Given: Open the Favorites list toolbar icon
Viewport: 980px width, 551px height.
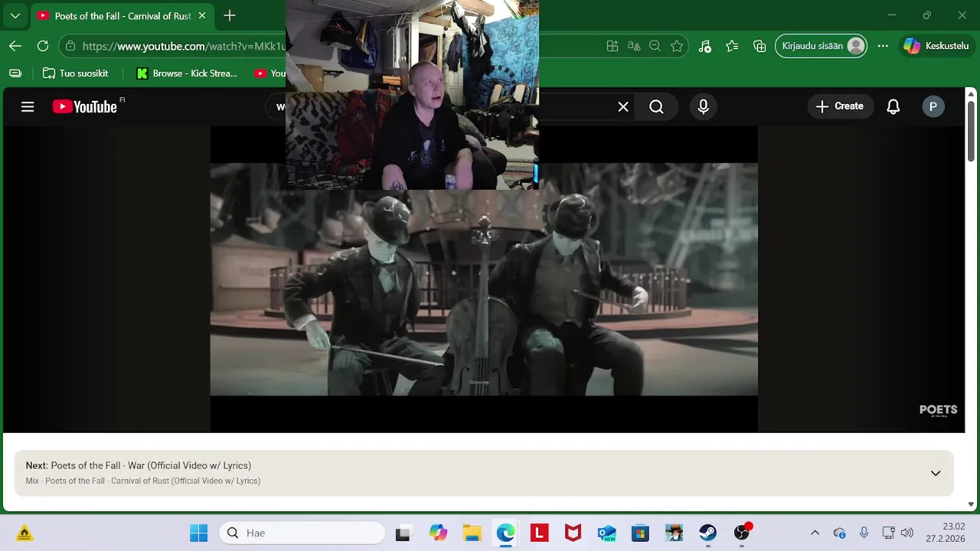Looking at the screenshot, I should (732, 46).
